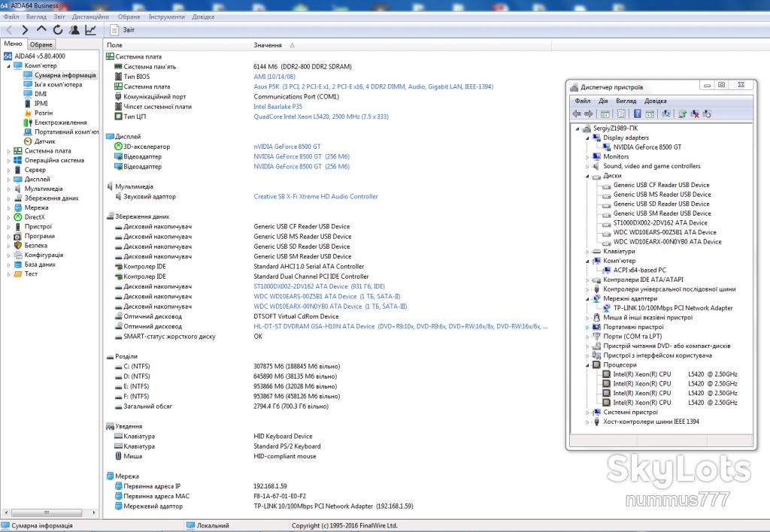Click Device Manager toolbar back arrow
Image resolution: width=770 pixels, height=532 pixels.
577,114
